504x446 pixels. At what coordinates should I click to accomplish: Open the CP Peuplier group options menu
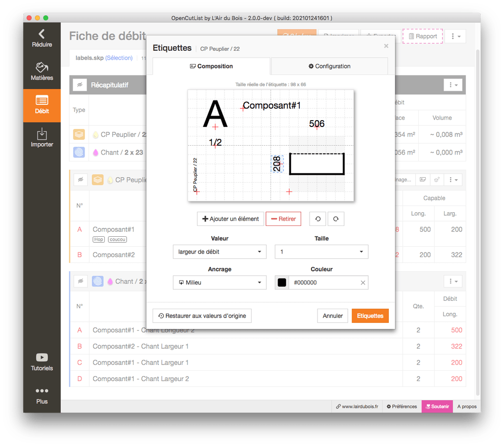(x=453, y=179)
